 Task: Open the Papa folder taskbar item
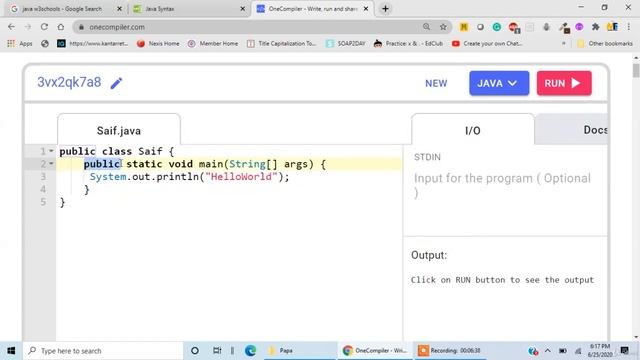pos(300,351)
